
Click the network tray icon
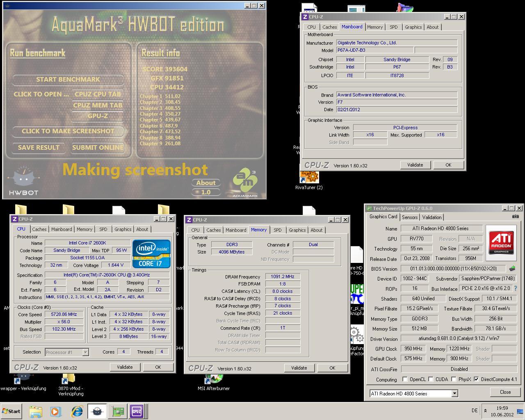pyautogui.click(x=520, y=411)
